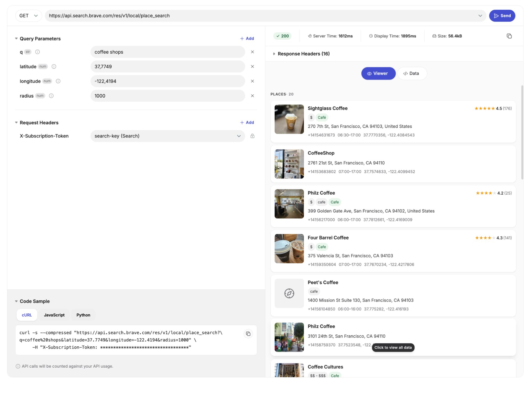532x399 pixels.
Task: Show info for the radius parameter
Action: tap(51, 96)
